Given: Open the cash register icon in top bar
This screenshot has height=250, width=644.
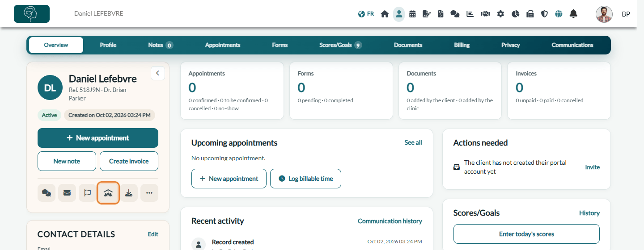Looking at the screenshot, I should click(530, 14).
